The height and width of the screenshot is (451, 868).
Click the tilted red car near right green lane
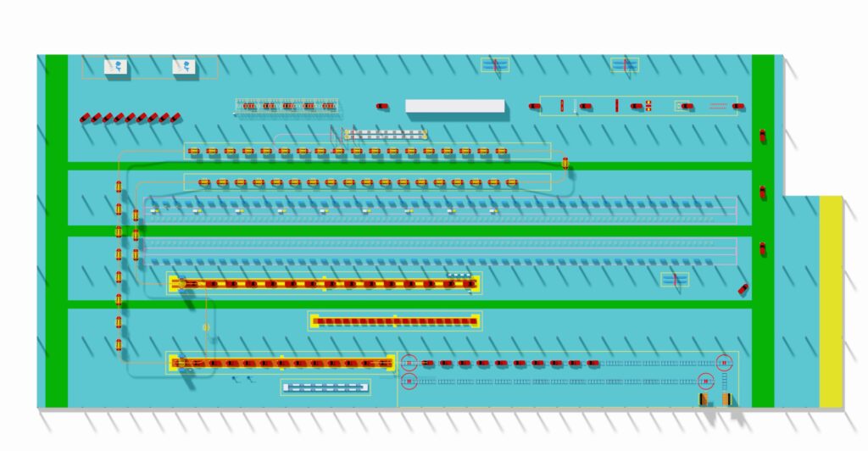[x=743, y=289]
